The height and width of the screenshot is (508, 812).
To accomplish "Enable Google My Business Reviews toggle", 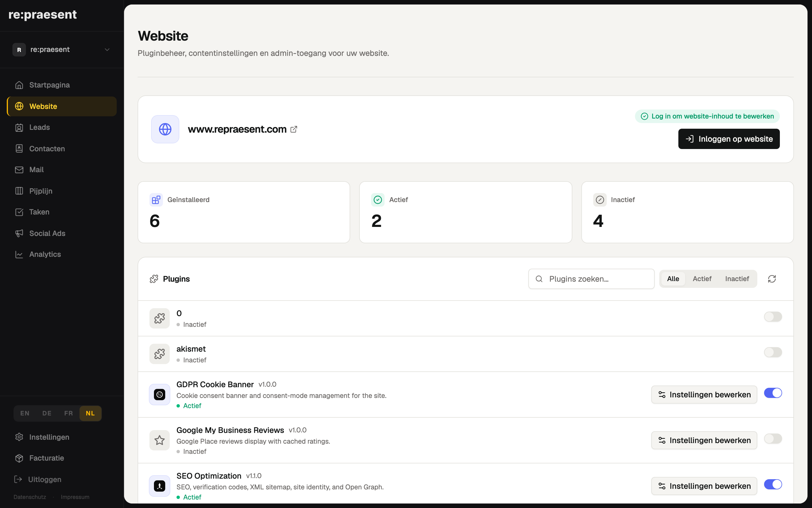I will coord(773,439).
